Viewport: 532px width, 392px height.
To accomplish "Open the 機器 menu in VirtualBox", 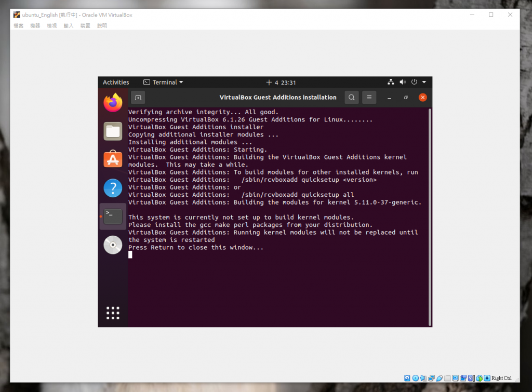I will click(x=35, y=26).
